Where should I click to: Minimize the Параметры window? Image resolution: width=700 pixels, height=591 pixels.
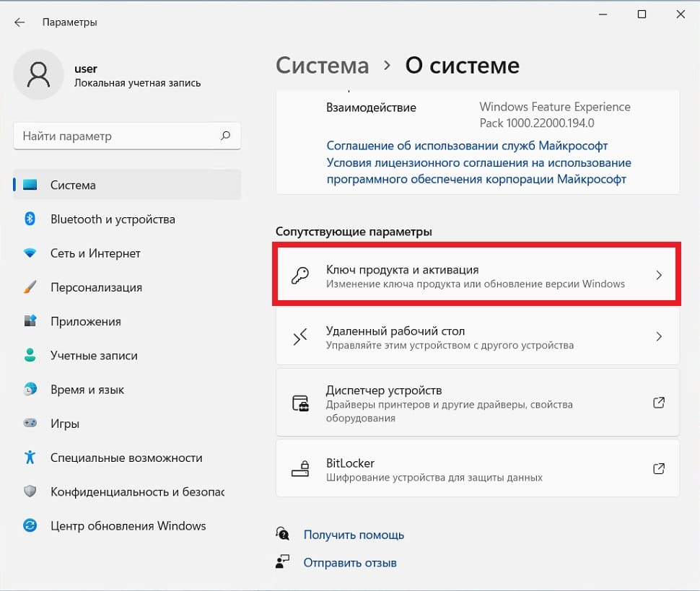coord(603,14)
